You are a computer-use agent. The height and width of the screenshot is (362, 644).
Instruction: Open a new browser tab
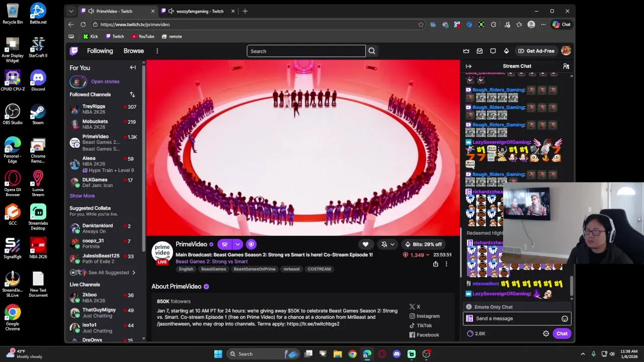(x=245, y=11)
